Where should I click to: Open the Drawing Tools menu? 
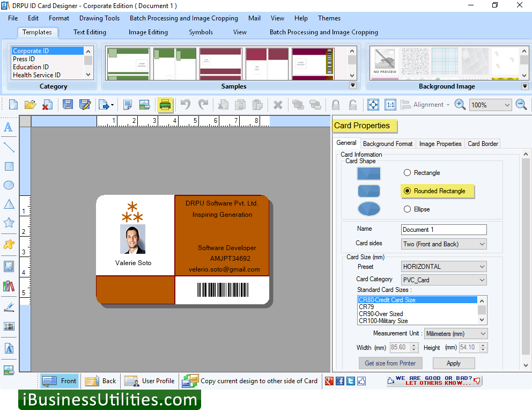coord(99,18)
